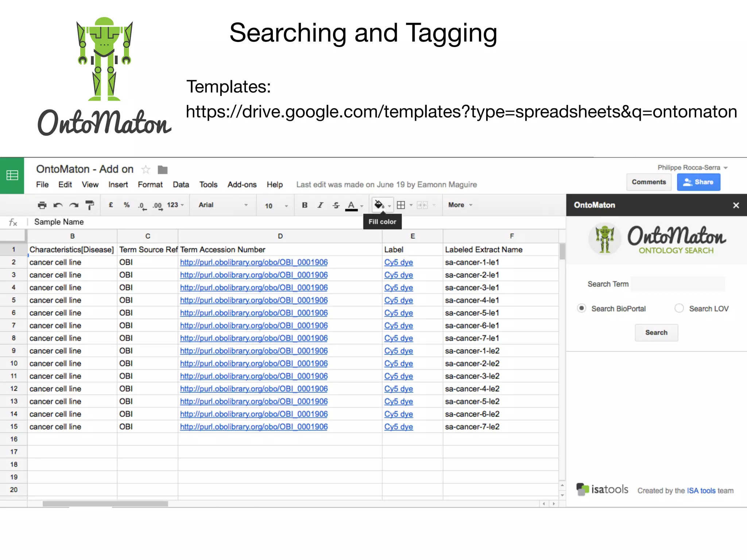The height and width of the screenshot is (560, 747).
Task: Toggle italic formatting
Action: click(320, 205)
